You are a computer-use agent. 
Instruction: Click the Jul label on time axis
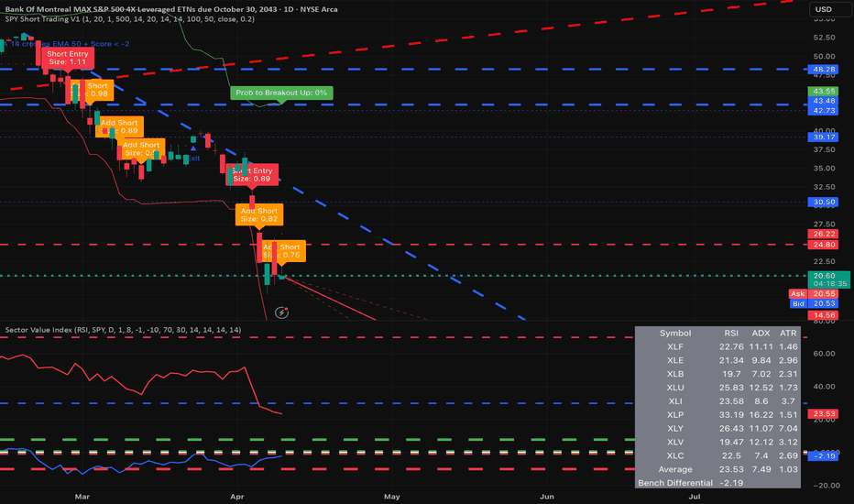(x=695, y=497)
